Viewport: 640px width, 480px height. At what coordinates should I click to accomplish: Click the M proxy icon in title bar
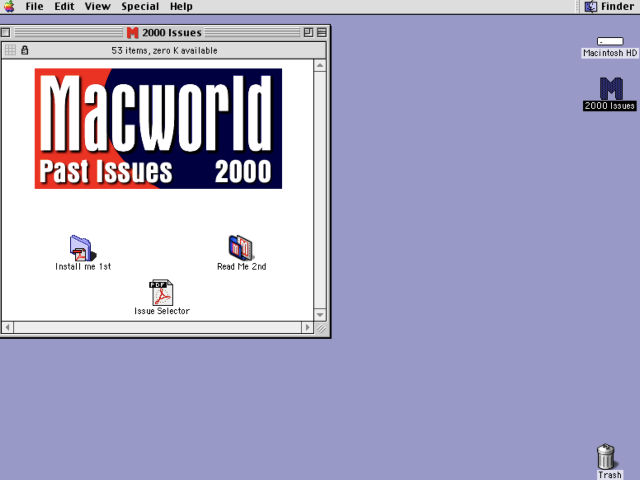point(132,33)
